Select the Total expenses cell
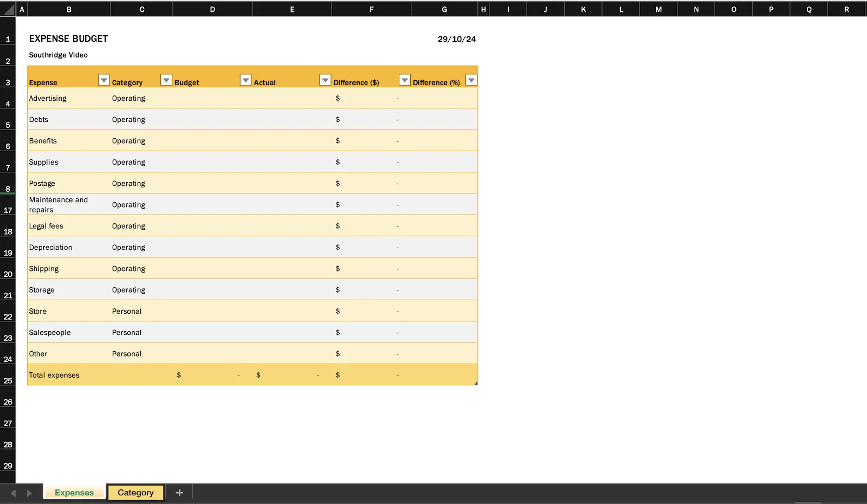Screen dimensions: 867x504 (x=69, y=375)
